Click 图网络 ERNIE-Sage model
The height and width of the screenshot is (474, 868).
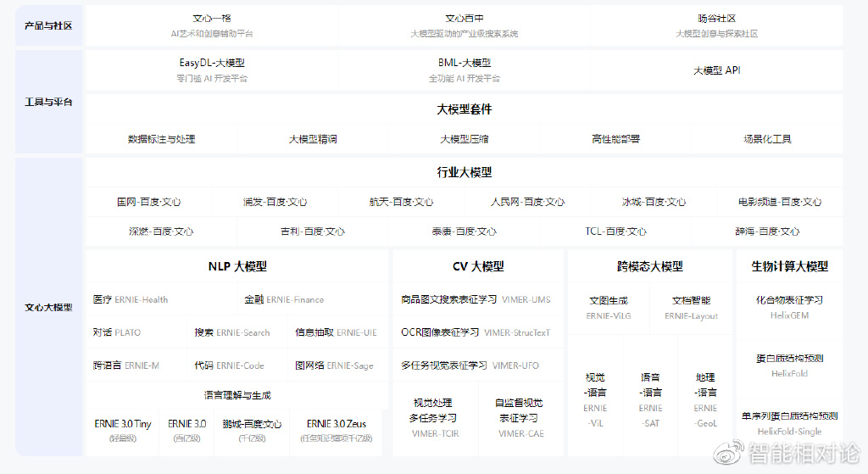[337, 365]
